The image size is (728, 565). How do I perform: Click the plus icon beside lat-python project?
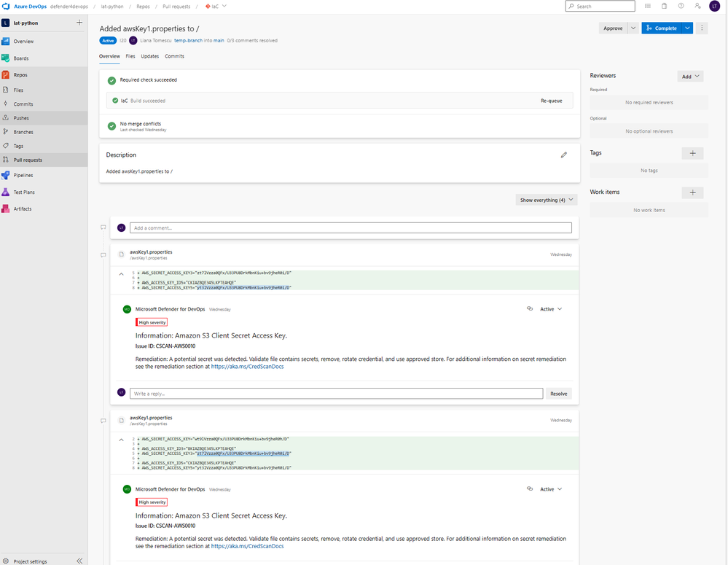tap(79, 23)
